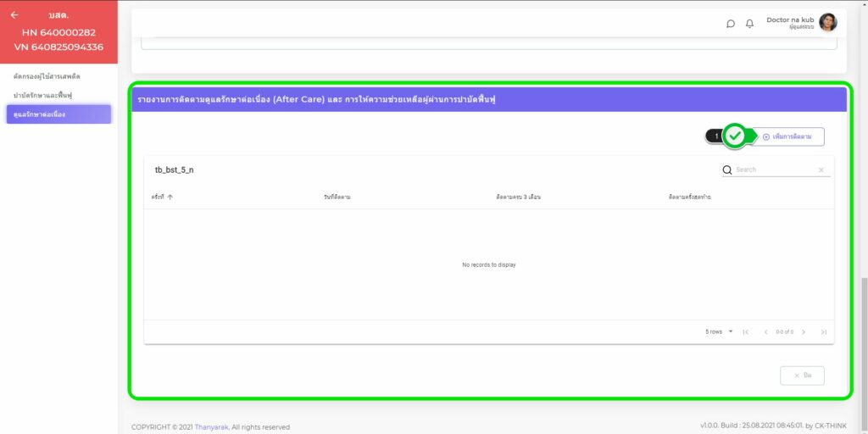Click the Thanyarak link in the footer
Viewport: 868px width, 434px height.
tap(211, 427)
